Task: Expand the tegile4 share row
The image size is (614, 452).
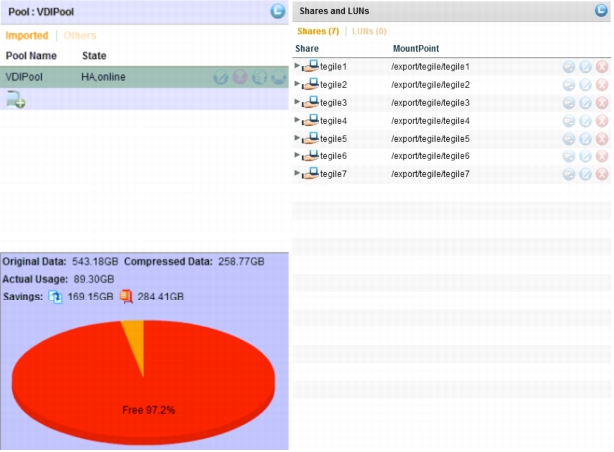Action: tap(297, 120)
